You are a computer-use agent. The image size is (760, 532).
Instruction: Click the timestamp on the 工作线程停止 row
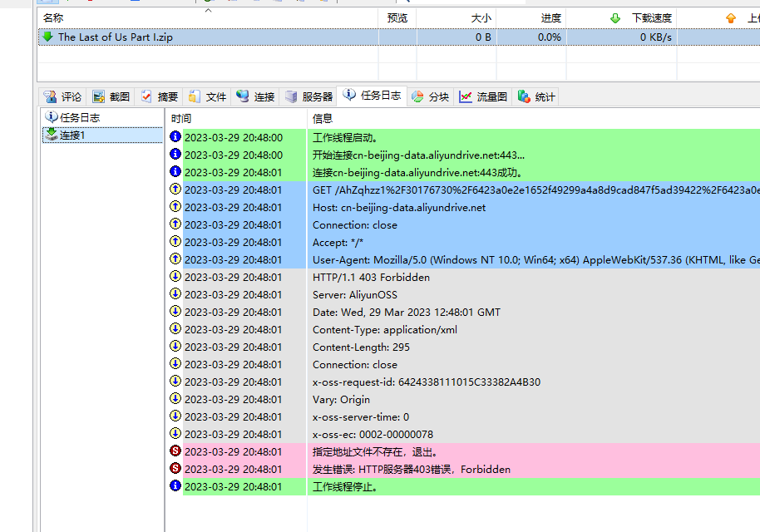tap(234, 486)
